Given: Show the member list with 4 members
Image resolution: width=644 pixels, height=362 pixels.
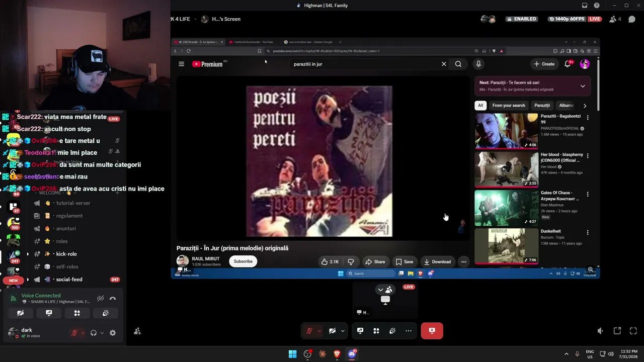Looking at the screenshot, I should [x=615, y=19].
